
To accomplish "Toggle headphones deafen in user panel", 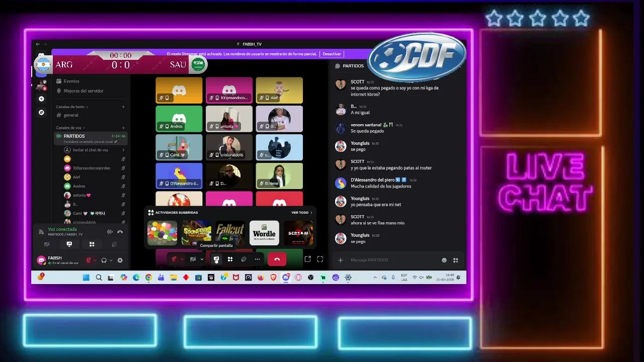I will [104, 260].
